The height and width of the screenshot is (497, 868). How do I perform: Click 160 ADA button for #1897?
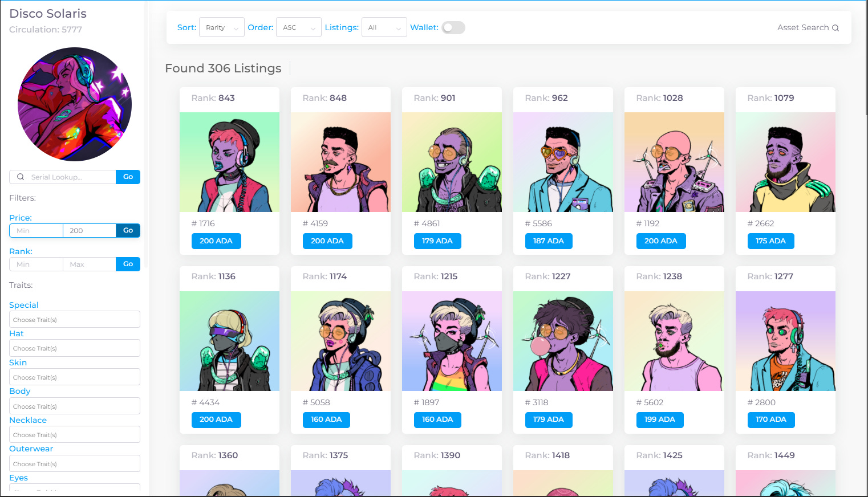pyautogui.click(x=437, y=419)
